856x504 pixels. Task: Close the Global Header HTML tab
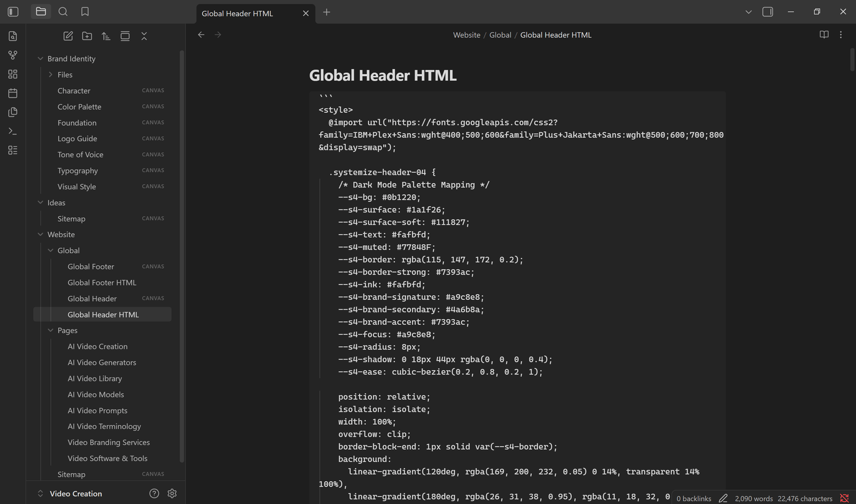[306, 13]
